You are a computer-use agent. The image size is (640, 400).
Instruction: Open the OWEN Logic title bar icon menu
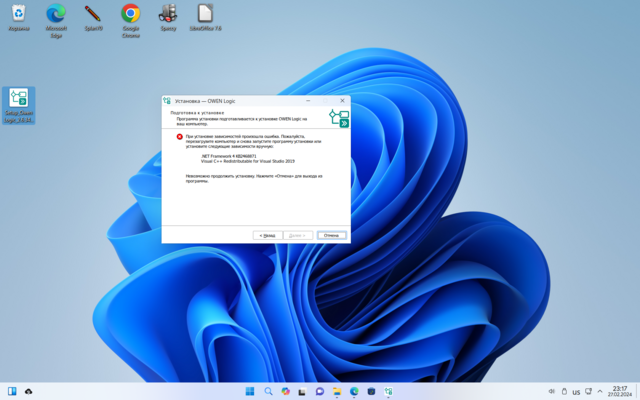point(167,100)
